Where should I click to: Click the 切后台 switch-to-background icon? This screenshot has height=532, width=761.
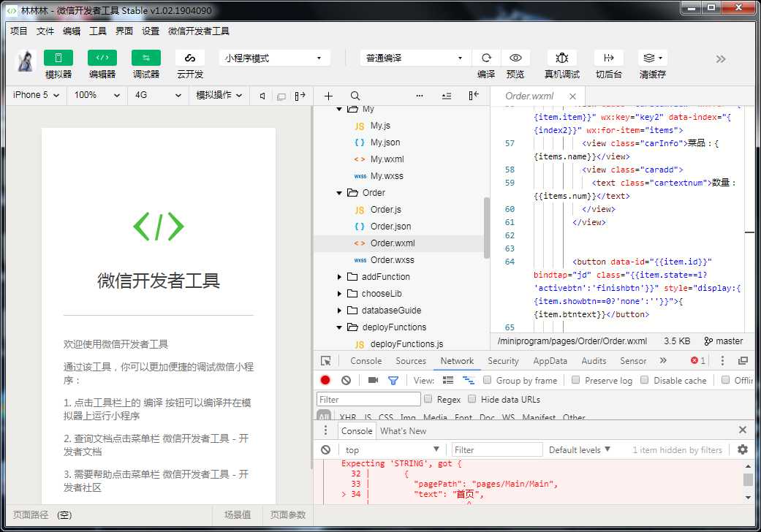coord(609,58)
